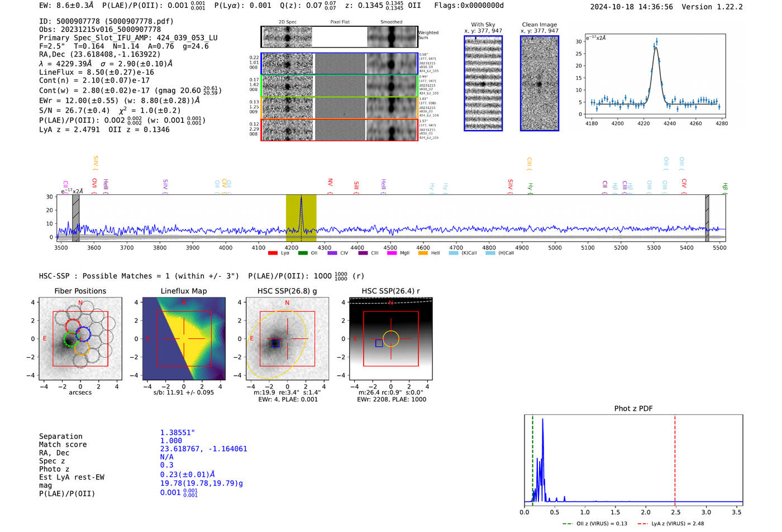The width and height of the screenshot is (782, 532).
Task: Open the Lineflux Map panel
Action: pos(184,338)
